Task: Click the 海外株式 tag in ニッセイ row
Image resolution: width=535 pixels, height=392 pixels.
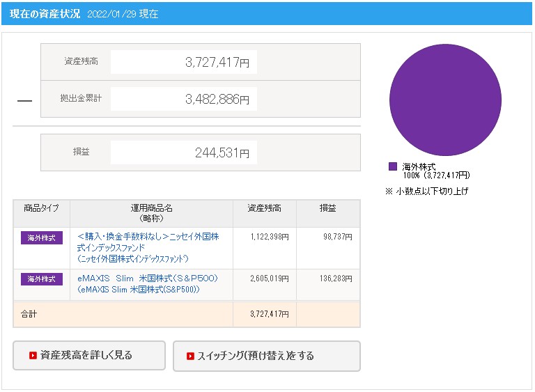Action: pos(42,238)
